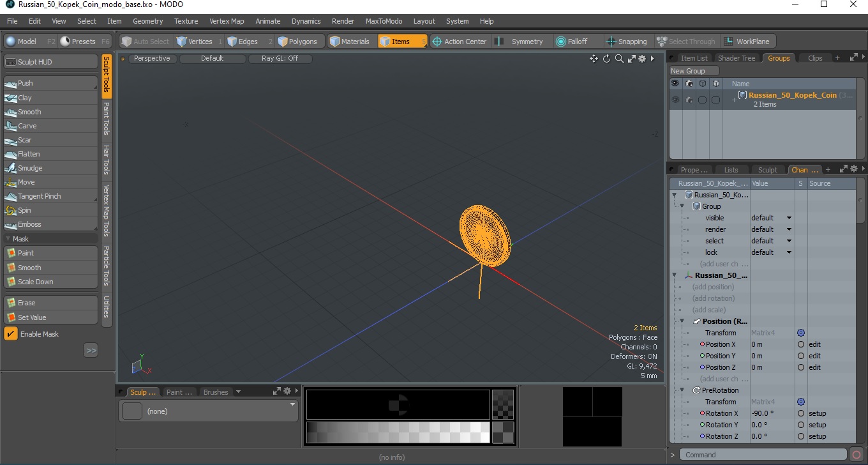Toggle Position Y keyframe circle
Image resolution: width=868 pixels, height=465 pixels.
801,356
